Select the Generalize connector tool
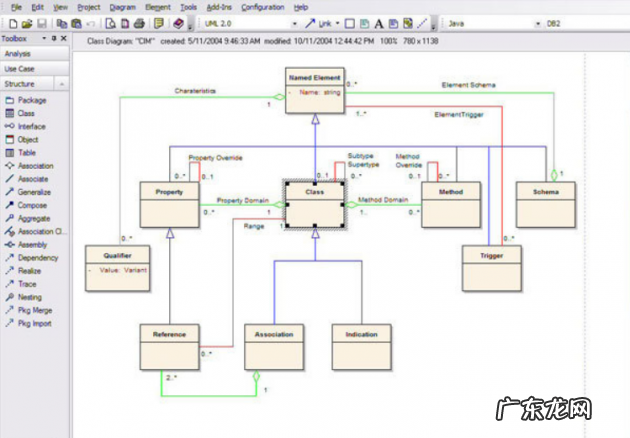The image size is (630, 438). coord(33,191)
